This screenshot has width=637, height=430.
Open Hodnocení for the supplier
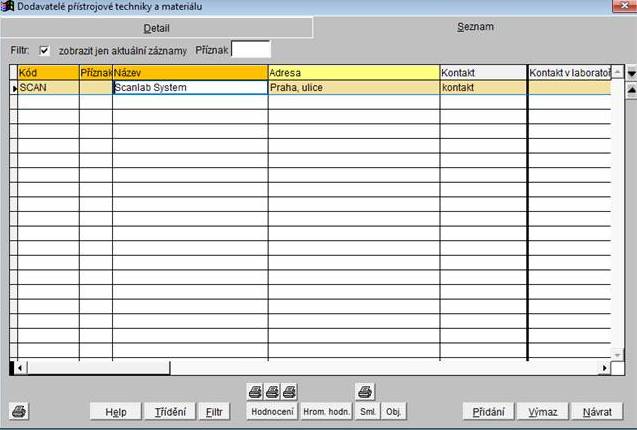coord(272,412)
